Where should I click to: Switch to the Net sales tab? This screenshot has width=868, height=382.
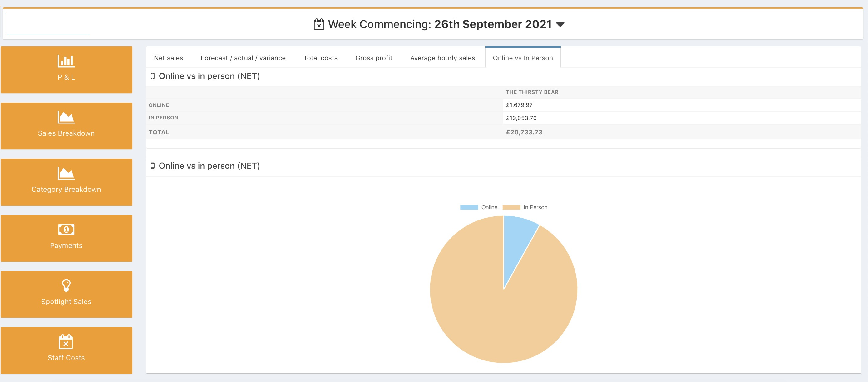click(x=168, y=58)
